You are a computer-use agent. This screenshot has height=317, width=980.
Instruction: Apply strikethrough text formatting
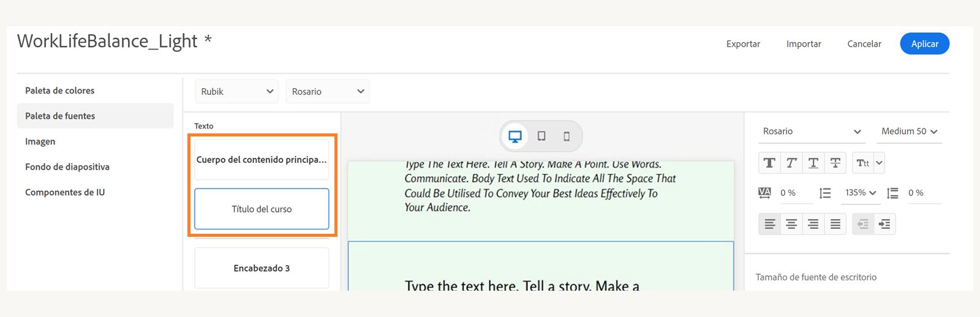point(835,163)
